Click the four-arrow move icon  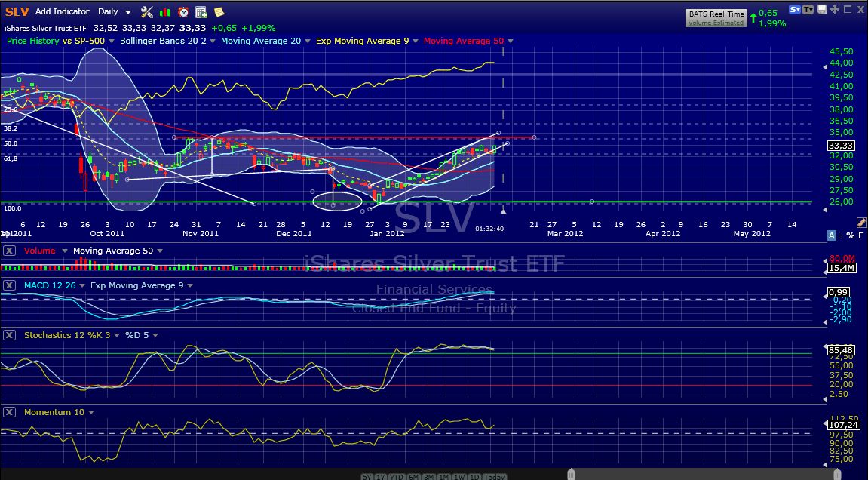pyautogui.click(x=835, y=9)
